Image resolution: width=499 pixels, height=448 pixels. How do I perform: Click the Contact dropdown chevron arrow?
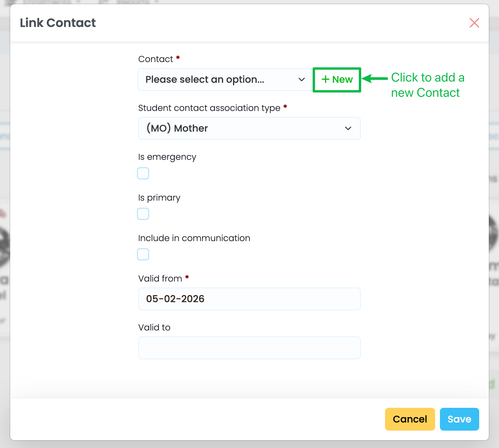(302, 79)
